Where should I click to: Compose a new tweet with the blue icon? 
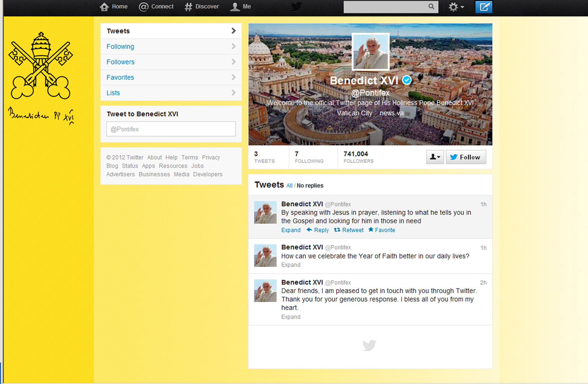pos(484,7)
